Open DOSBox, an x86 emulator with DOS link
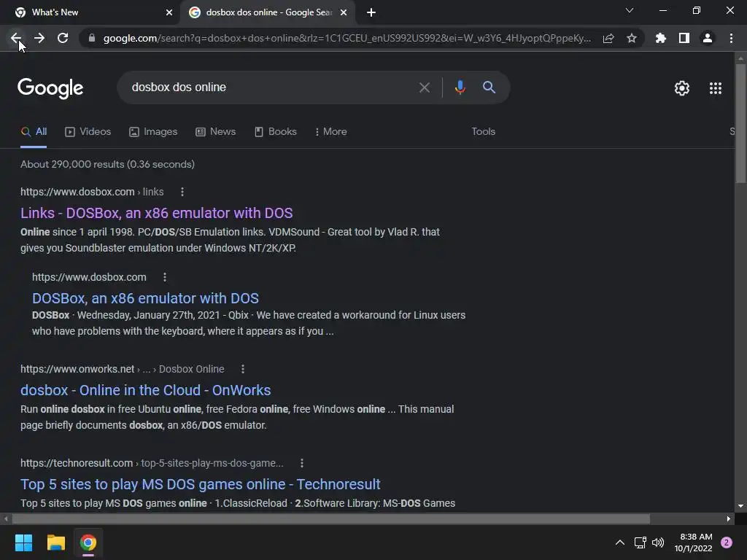747x560 pixels. [x=145, y=298]
